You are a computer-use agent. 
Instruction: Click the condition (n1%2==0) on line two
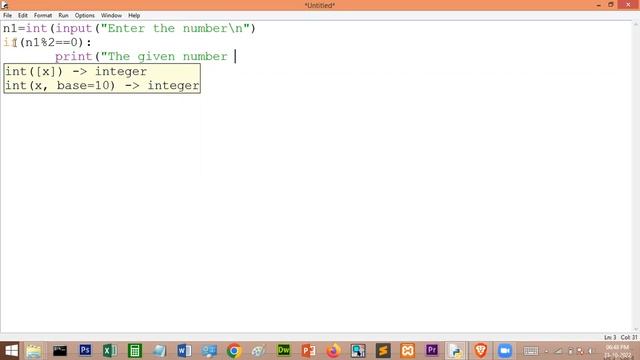point(51,42)
